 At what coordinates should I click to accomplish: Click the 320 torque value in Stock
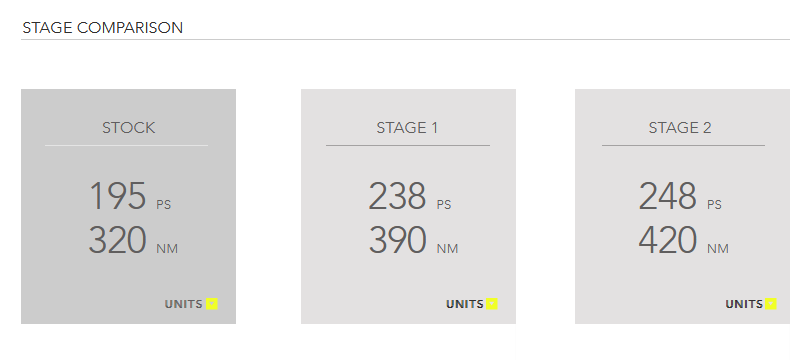tap(118, 240)
